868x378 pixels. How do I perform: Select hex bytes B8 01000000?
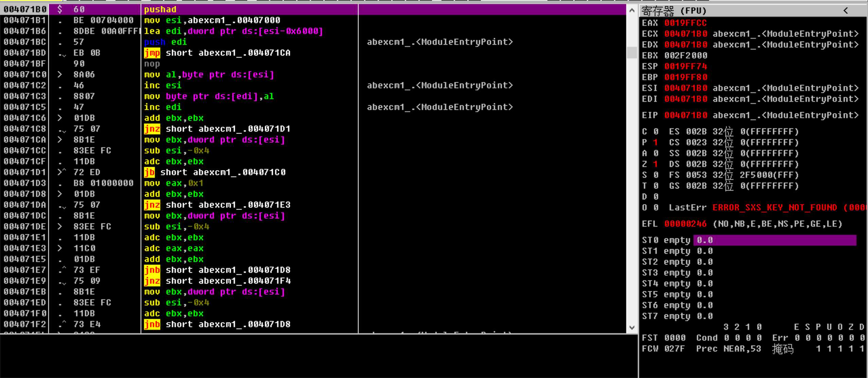point(104,183)
